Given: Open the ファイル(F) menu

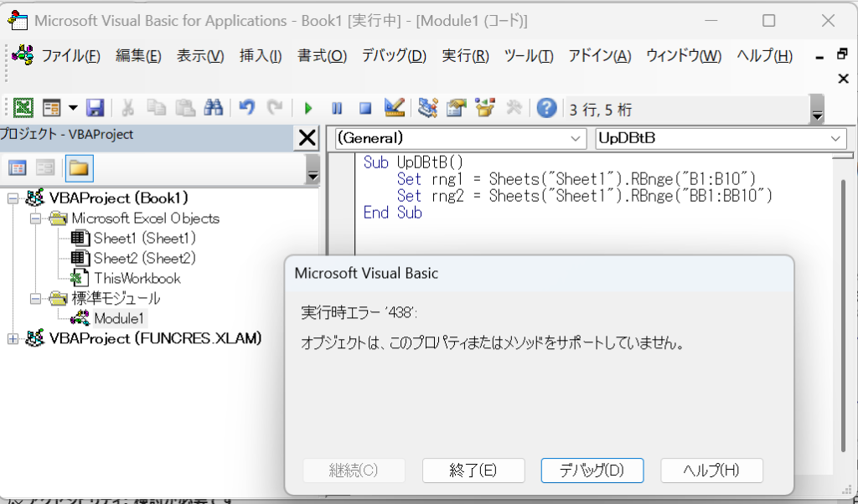Looking at the screenshot, I should [x=70, y=56].
